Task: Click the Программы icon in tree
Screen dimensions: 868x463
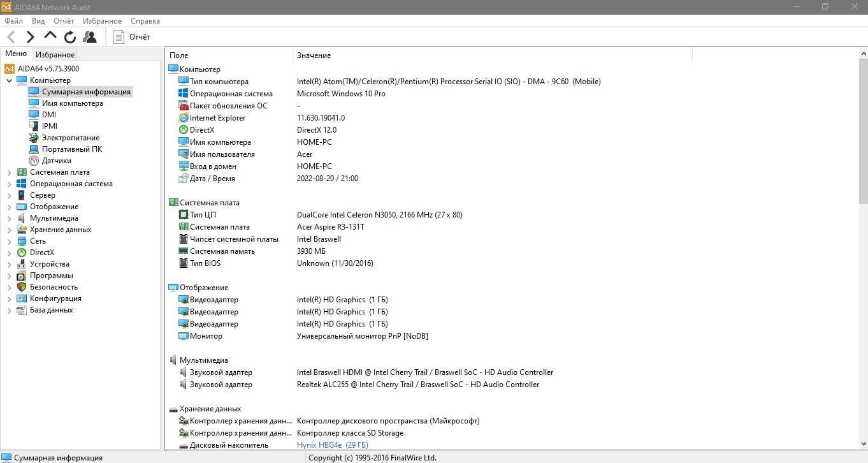Action: [22, 276]
